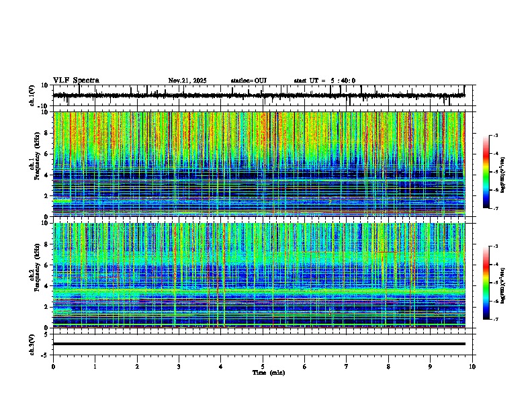Click the '8' kHz tick on ch.1 spectrogram axis
The height and width of the screenshot is (411, 532).
click(46, 133)
